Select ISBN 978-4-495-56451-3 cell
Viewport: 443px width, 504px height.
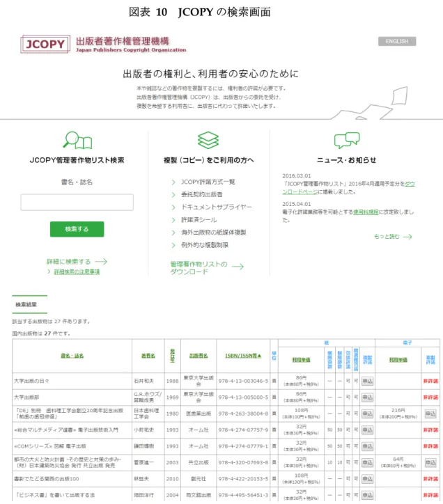[x=243, y=496]
